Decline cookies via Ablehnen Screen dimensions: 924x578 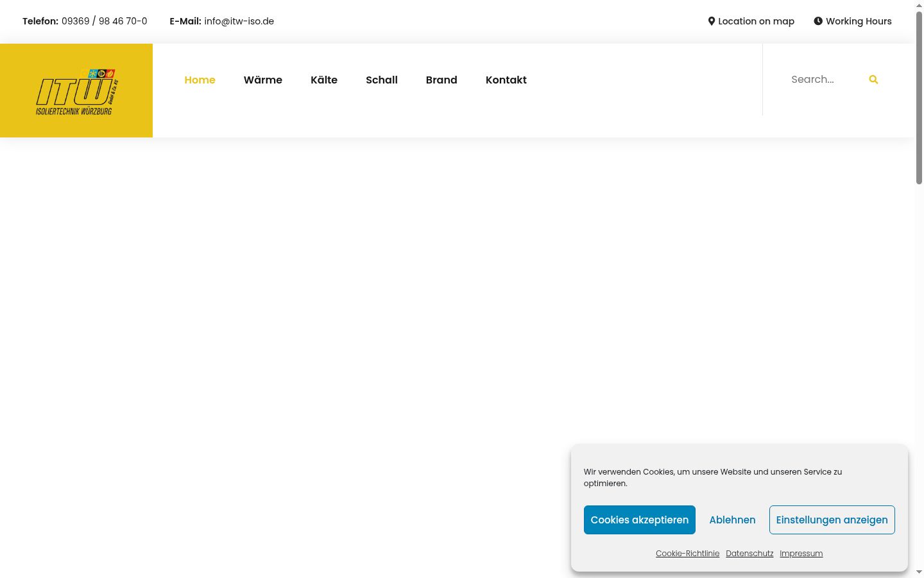(x=732, y=520)
